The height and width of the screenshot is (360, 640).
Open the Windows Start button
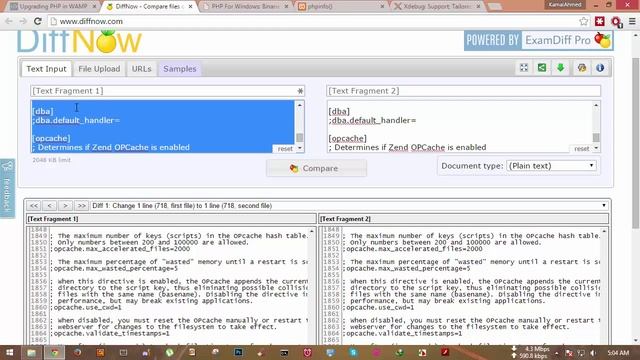(x=9, y=353)
